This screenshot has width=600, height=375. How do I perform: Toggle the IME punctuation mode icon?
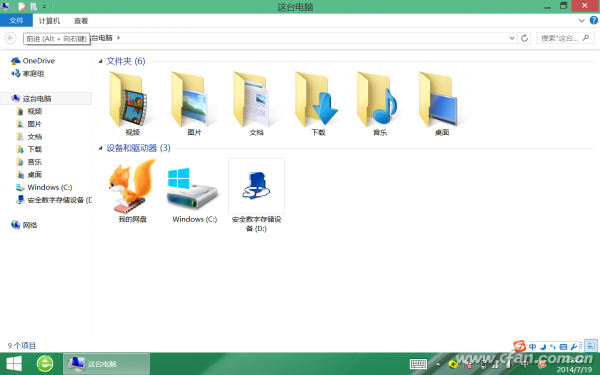click(x=553, y=347)
